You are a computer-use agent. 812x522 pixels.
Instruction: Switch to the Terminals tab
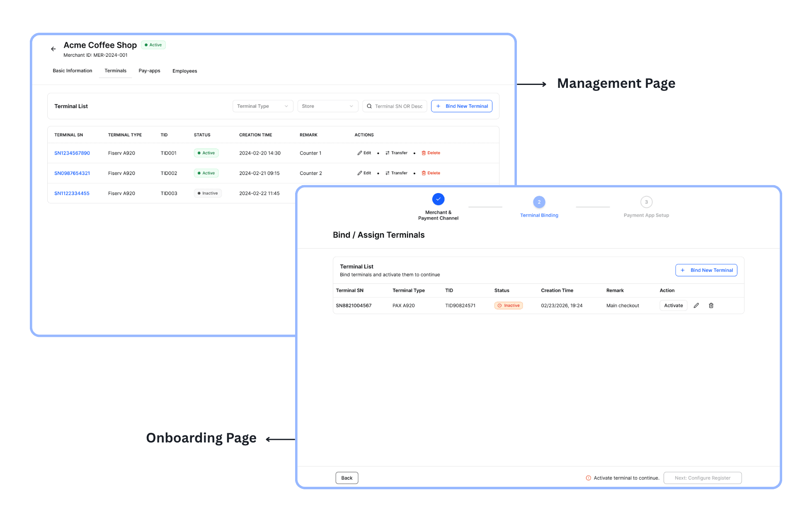click(x=115, y=71)
